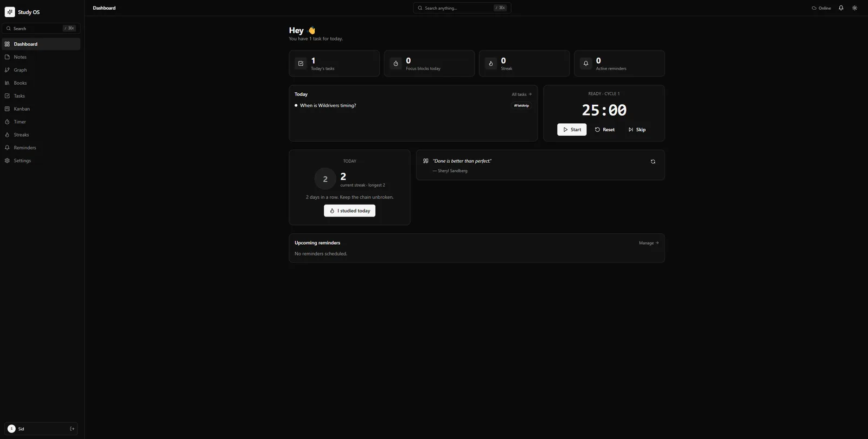This screenshot has width=868, height=439.
Task: Focus the top 'Search anything...' field
Action: 462,8
